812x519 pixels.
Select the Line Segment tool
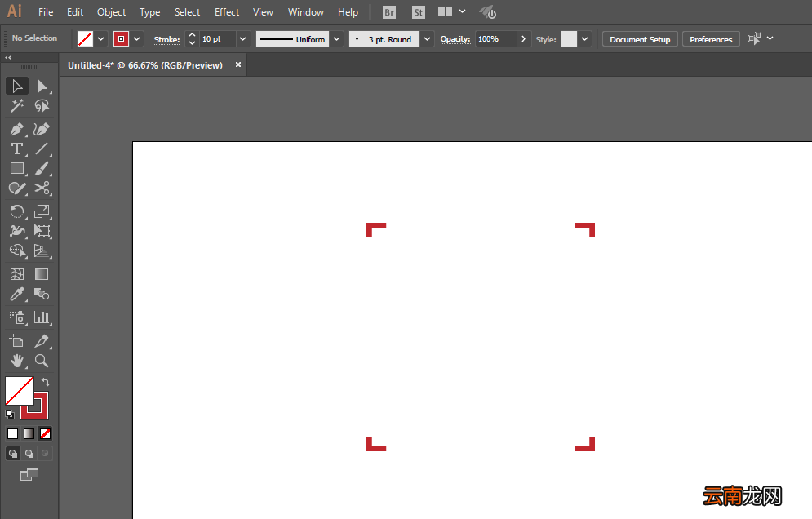[x=42, y=149]
